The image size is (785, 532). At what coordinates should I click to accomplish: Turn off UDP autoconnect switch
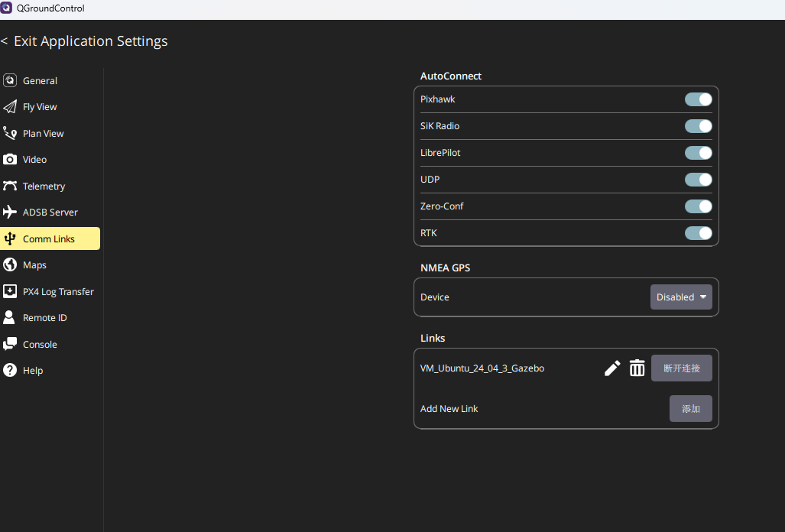[699, 179]
